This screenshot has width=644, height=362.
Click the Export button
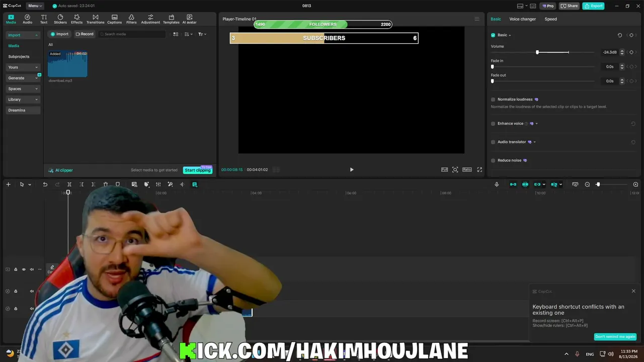pyautogui.click(x=593, y=6)
